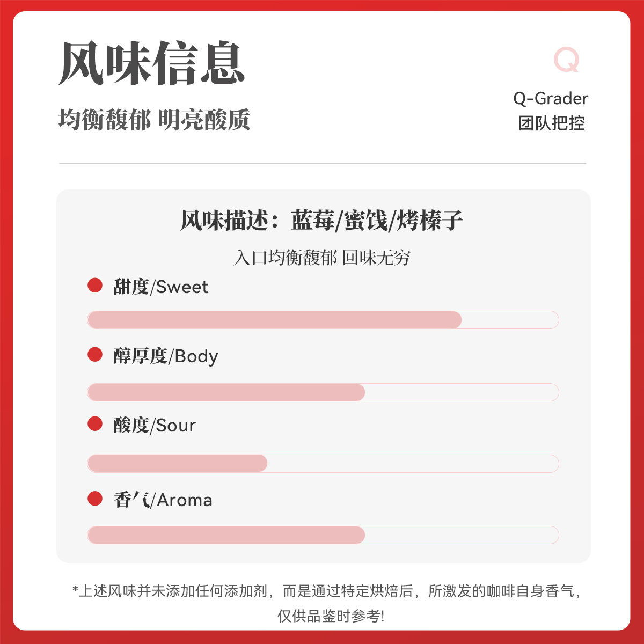This screenshot has width=644, height=644.
Task: Click the Aroma level progress bar
Action: pyautogui.click(x=323, y=535)
